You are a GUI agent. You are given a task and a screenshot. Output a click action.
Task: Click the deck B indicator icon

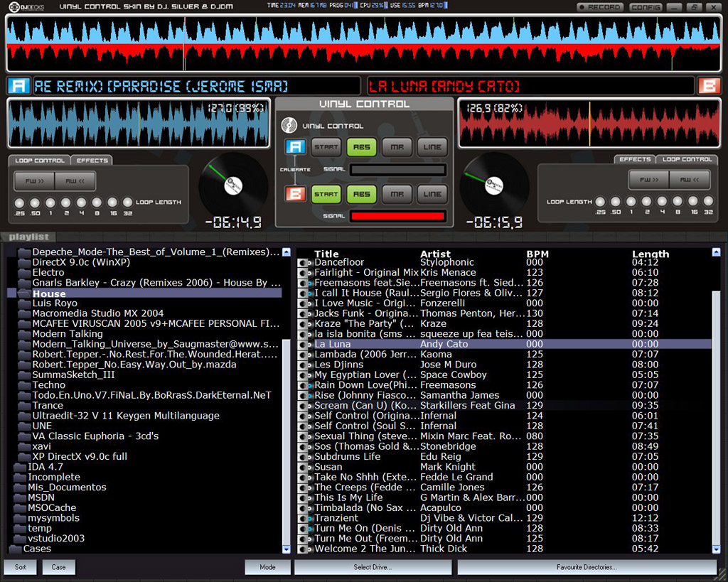(709, 86)
